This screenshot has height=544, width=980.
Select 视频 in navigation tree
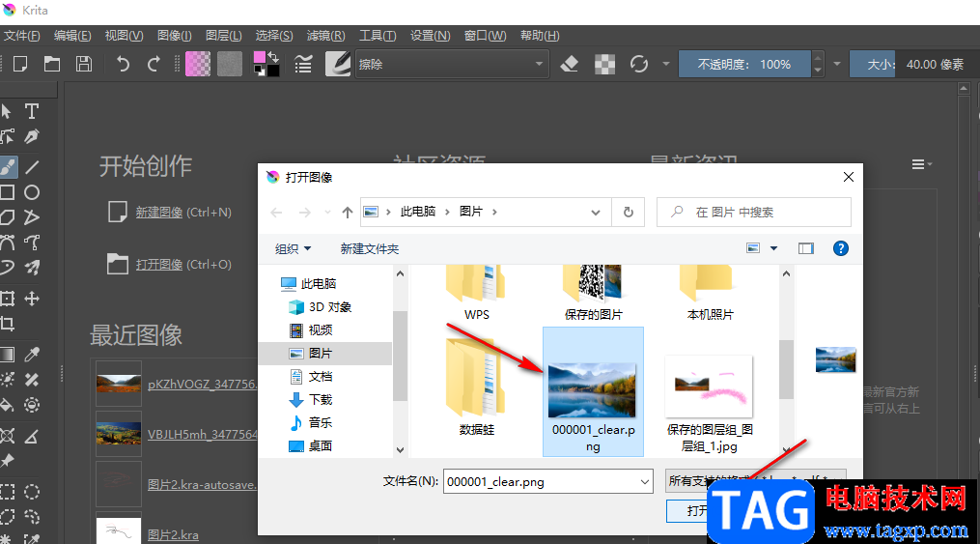pos(311,330)
